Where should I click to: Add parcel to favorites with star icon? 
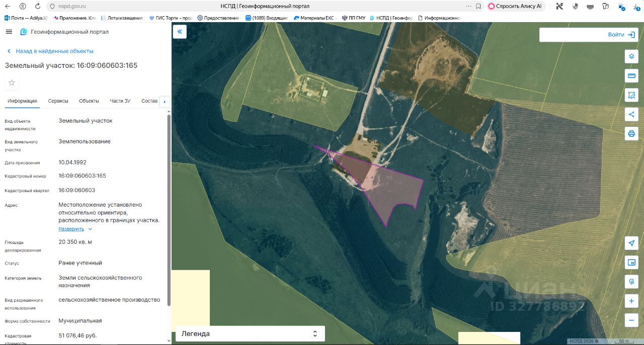coord(12,82)
